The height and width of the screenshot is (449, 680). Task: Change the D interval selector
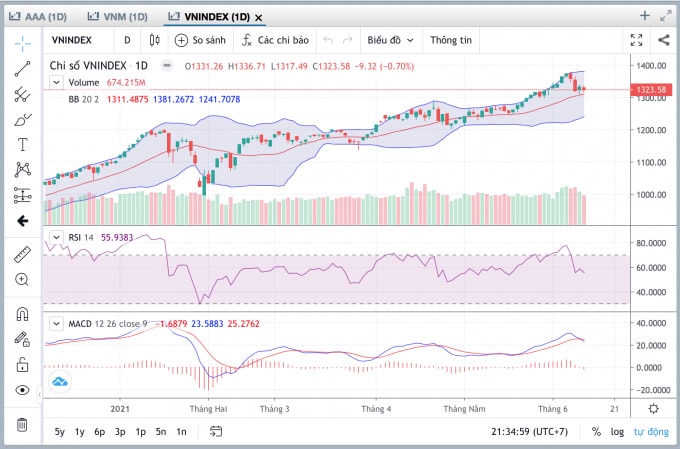point(127,40)
